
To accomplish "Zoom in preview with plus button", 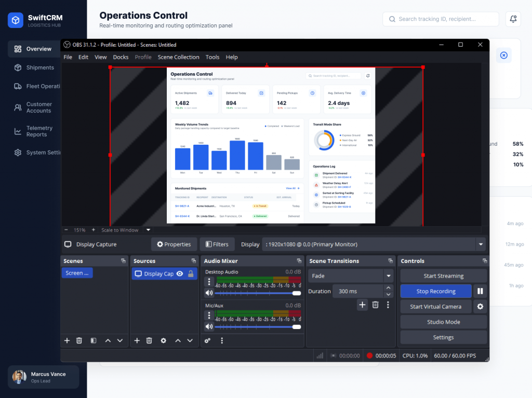I will [x=94, y=230].
